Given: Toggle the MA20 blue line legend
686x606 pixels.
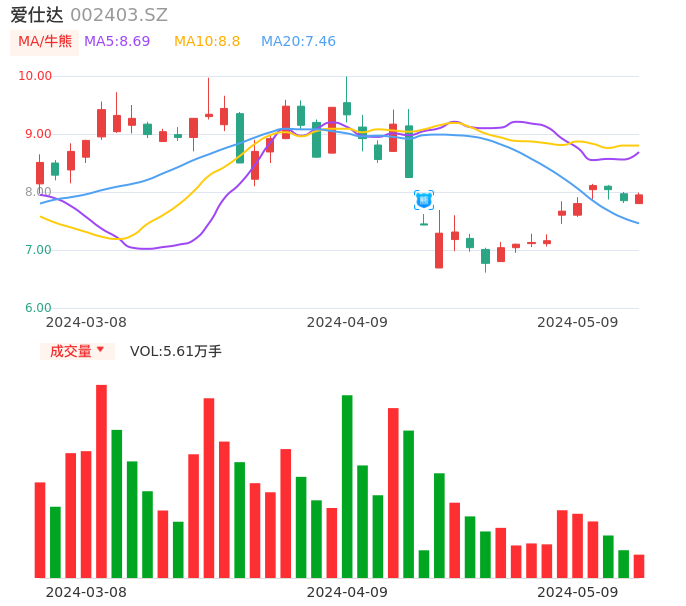Looking at the screenshot, I should [298, 42].
